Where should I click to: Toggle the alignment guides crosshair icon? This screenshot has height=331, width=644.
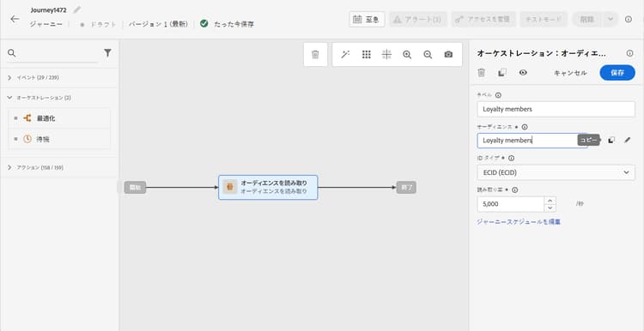(x=386, y=55)
